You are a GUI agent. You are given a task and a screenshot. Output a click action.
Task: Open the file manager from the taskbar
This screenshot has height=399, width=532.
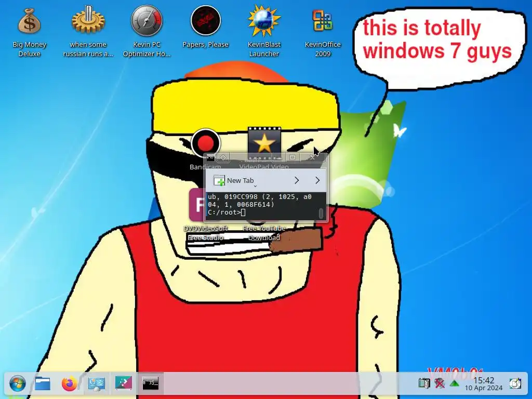coord(43,384)
